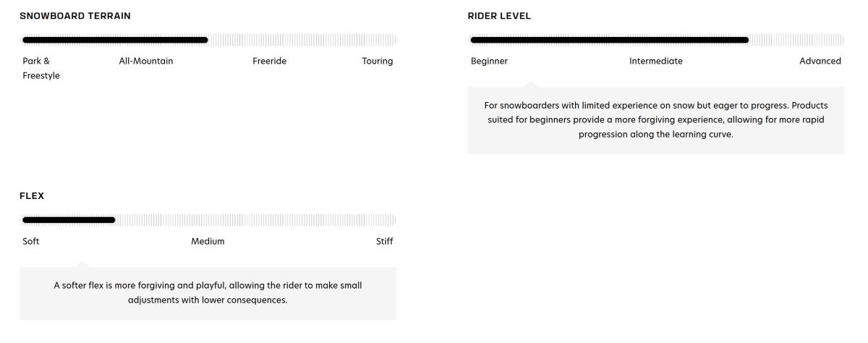Click the RIDER LEVEL heading
The width and height of the screenshot is (868, 343).
[x=499, y=16]
